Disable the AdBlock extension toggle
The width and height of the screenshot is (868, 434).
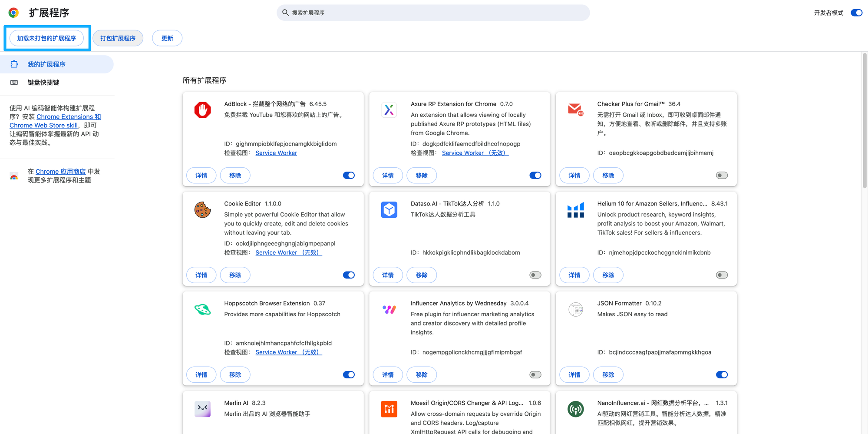coord(349,176)
